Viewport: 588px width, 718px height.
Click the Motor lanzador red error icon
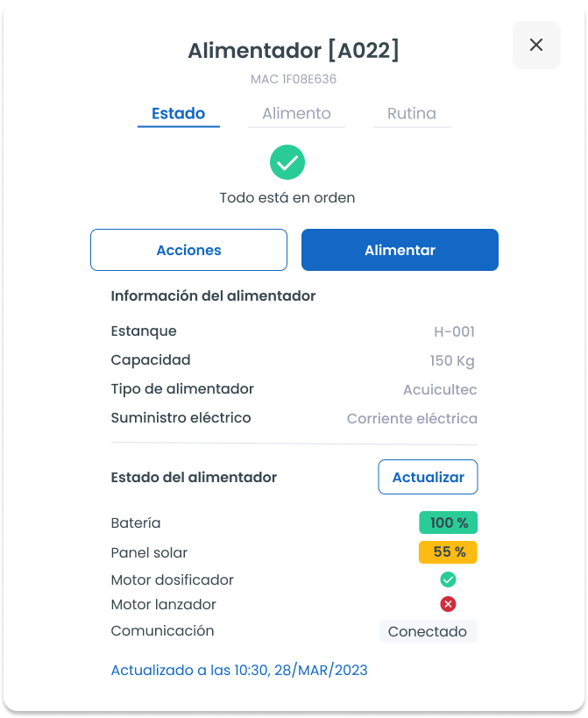(448, 604)
